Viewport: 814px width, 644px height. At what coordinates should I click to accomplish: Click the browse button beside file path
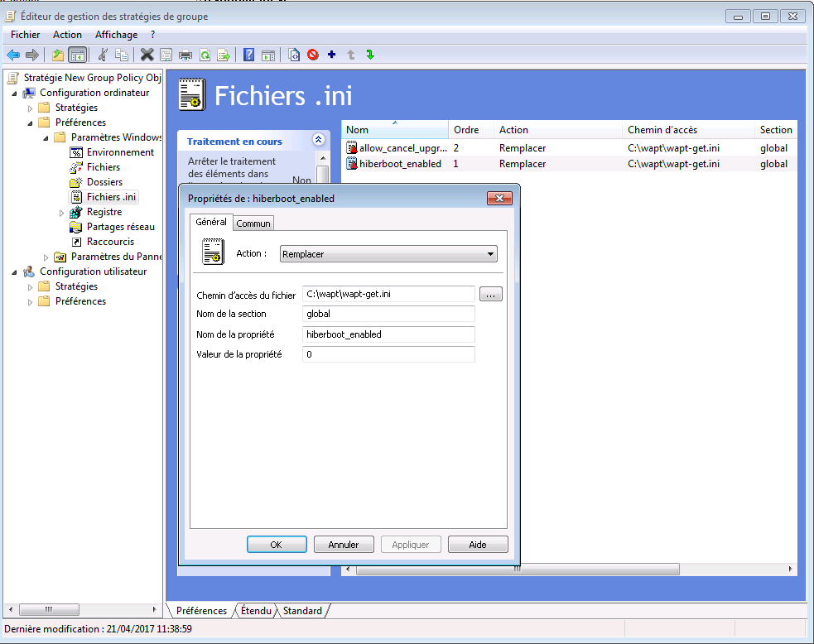(x=491, y=294)
